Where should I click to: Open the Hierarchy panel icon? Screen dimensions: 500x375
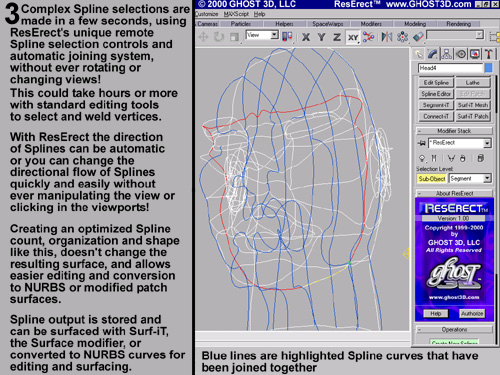pos(446,54)
